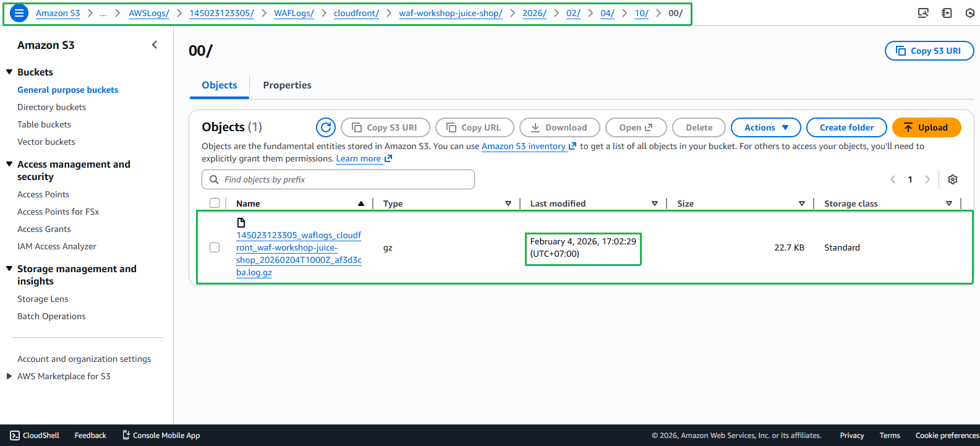Viewport: 980px width, 446px height.
Task: Open IAM Access Analyzer
Action: 57,246
